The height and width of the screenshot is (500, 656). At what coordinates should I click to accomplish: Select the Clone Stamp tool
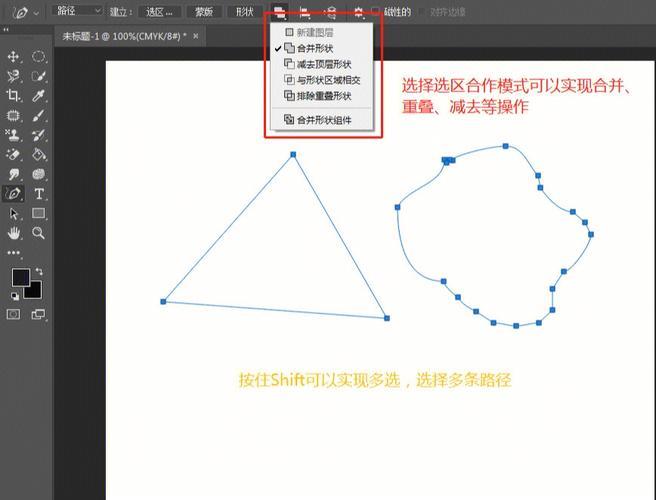point(13,135)
